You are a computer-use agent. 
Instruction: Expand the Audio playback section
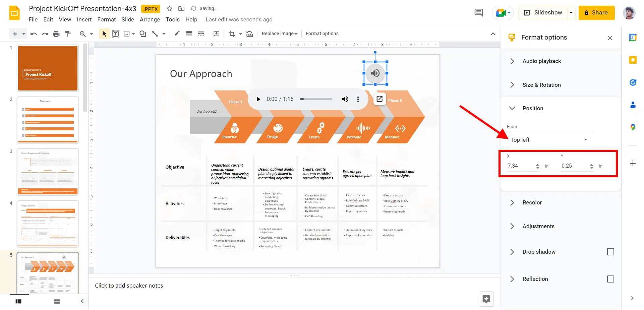pos(541,61)
